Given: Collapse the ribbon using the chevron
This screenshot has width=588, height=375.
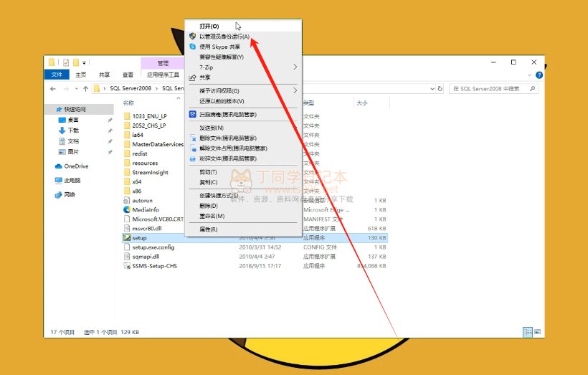Looking at the screenshot, I should point(529,75).
